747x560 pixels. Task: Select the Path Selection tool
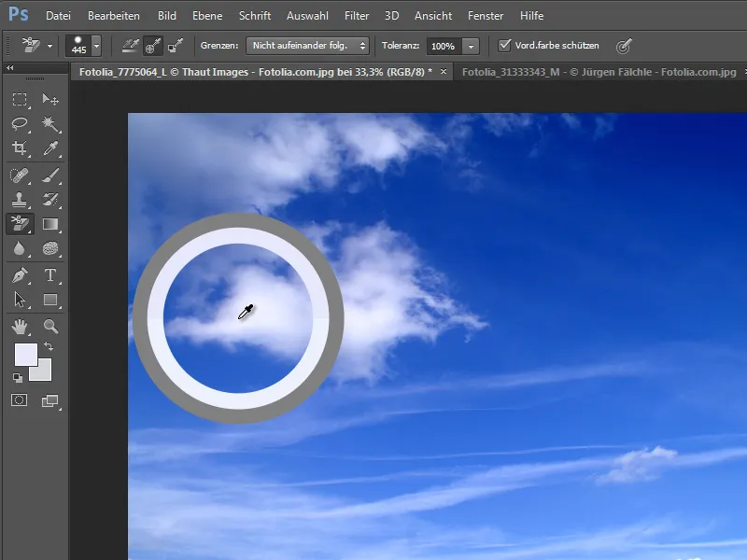pos(20,300)
